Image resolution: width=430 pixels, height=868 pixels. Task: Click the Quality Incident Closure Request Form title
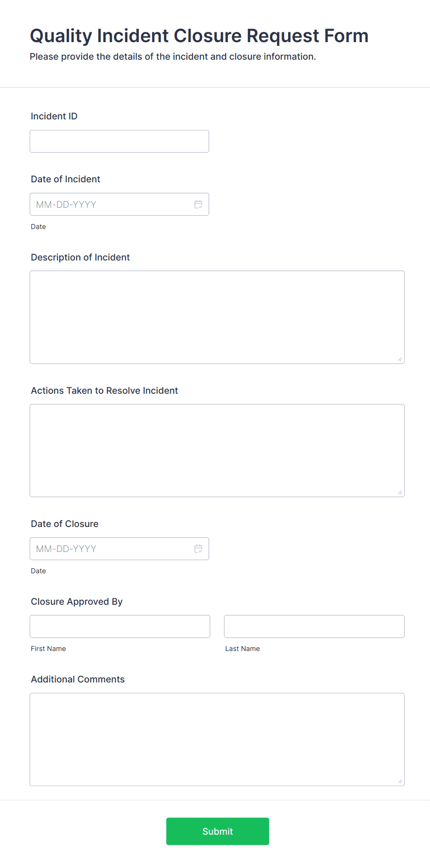[199, 36]
